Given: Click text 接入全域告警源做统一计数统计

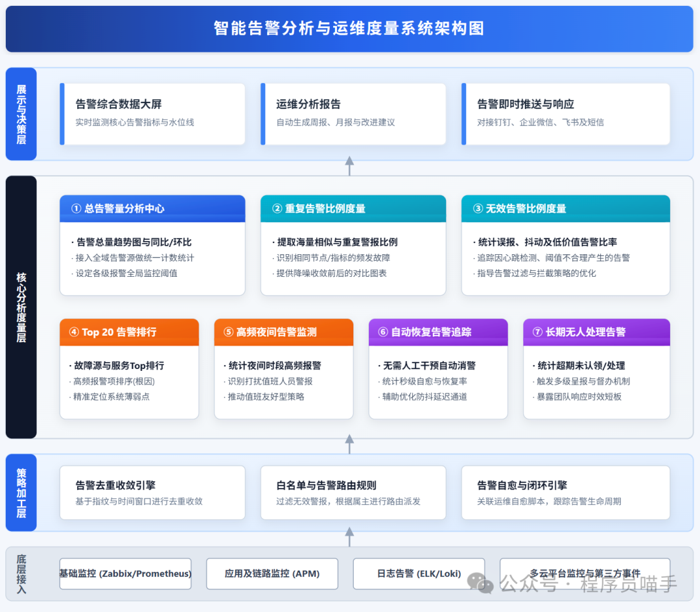Looking at the screenshot, I should [135, 257].
